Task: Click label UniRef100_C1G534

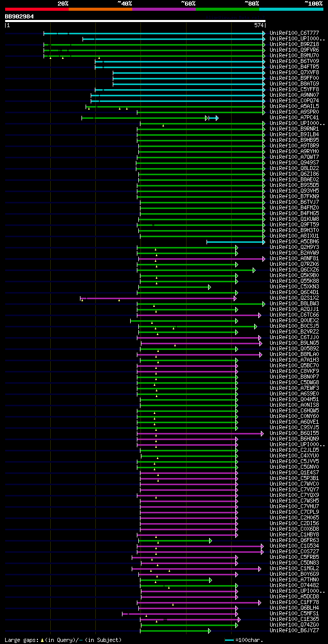Action: [x=294, y=546]
